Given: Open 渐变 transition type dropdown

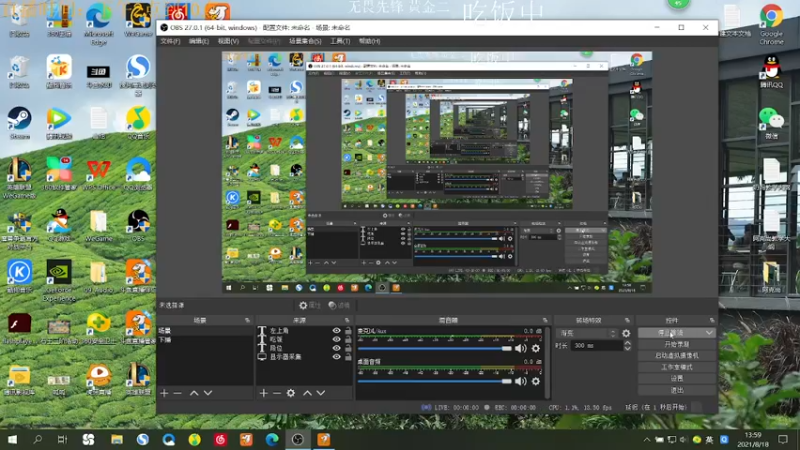Looking at the screenshot, I should point(587,333).
